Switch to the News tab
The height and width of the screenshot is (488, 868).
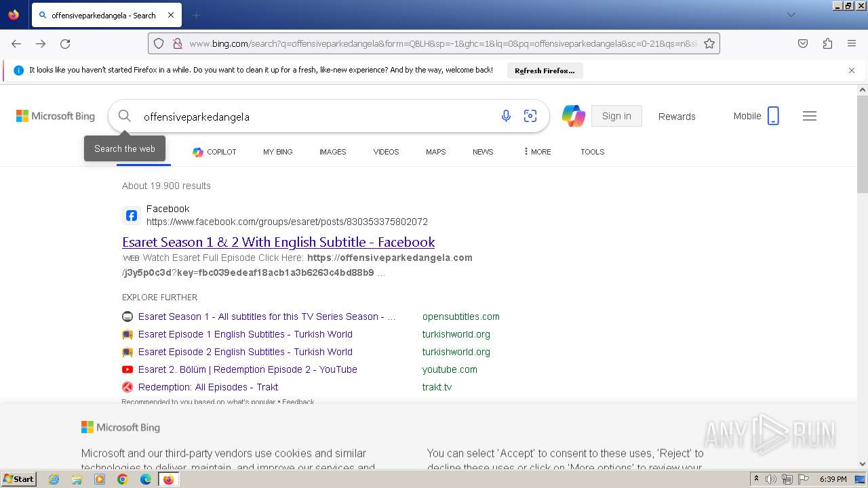pyautogui.click(x=483, y=152)
